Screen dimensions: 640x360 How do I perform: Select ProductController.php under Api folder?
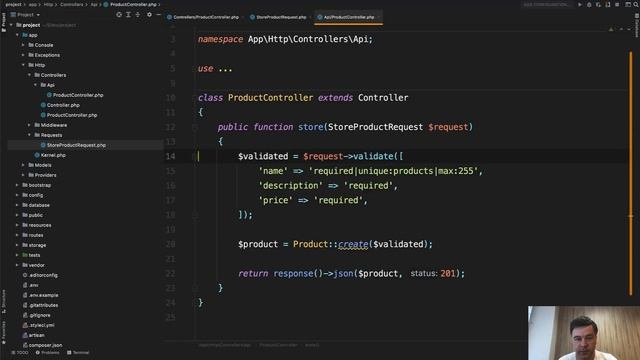[x=75, y=95]
